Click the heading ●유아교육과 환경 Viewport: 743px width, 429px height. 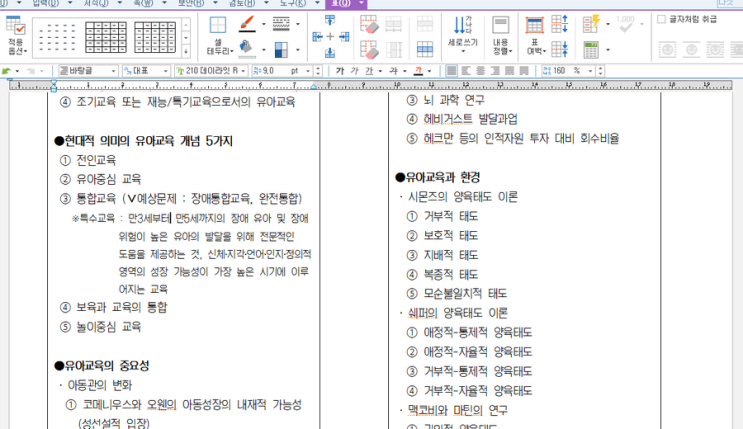(x=438, y=177)
